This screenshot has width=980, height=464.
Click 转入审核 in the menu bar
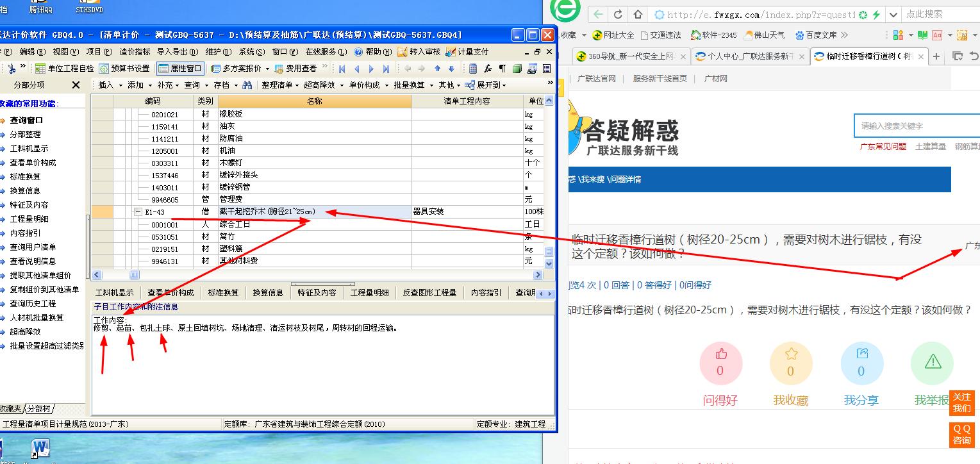419,52
